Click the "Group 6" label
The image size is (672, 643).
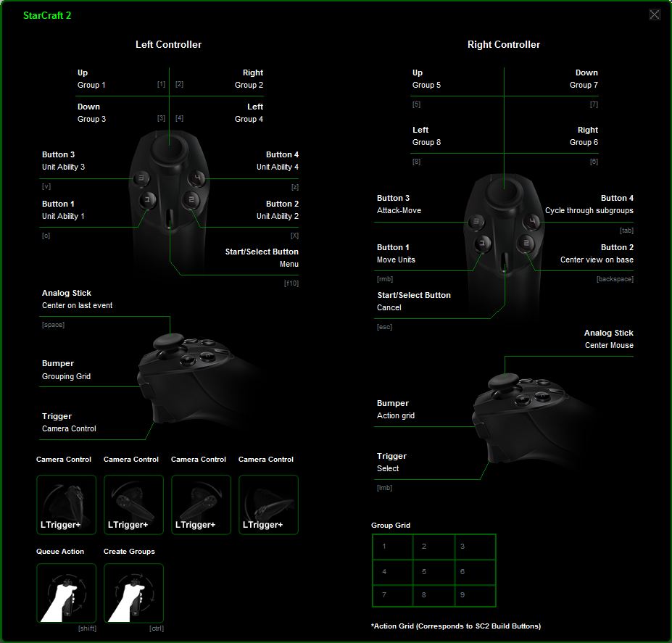pyautogui.click(x=584, y=142)
